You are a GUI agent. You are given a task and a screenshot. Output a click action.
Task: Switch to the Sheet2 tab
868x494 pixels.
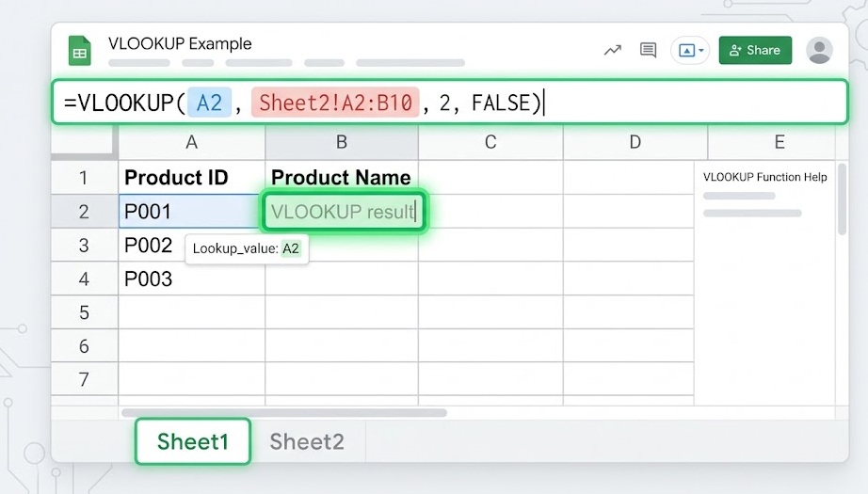point(307,441)
